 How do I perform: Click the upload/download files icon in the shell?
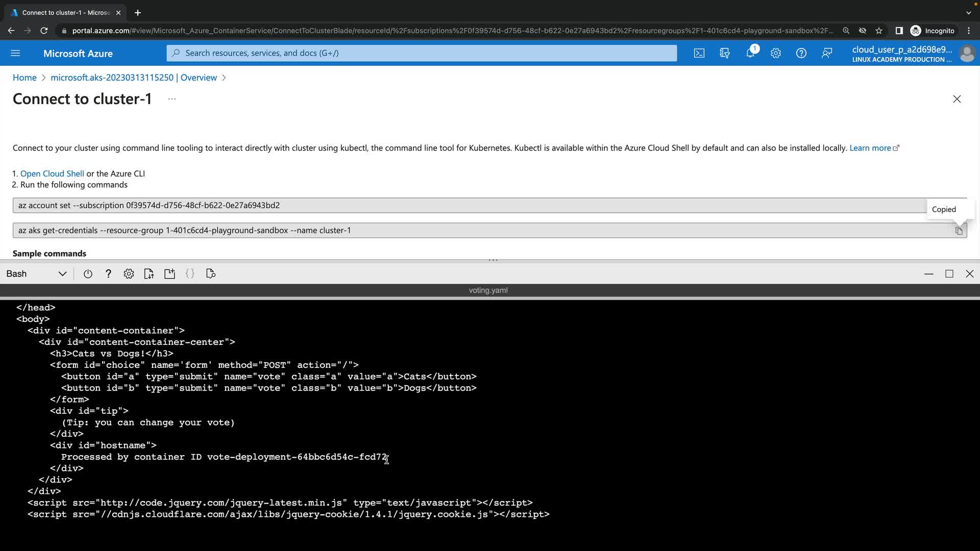click(x=149, y=274)
